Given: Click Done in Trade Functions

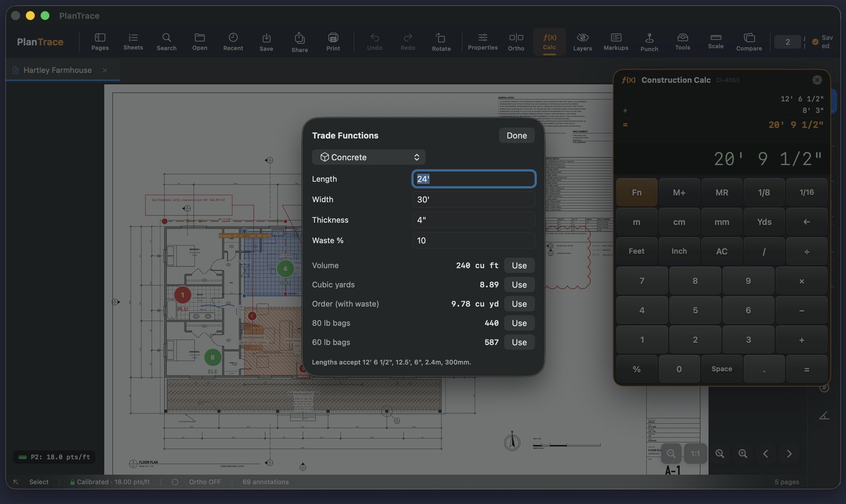Looking at the screenshot, I should pos(517,135).
